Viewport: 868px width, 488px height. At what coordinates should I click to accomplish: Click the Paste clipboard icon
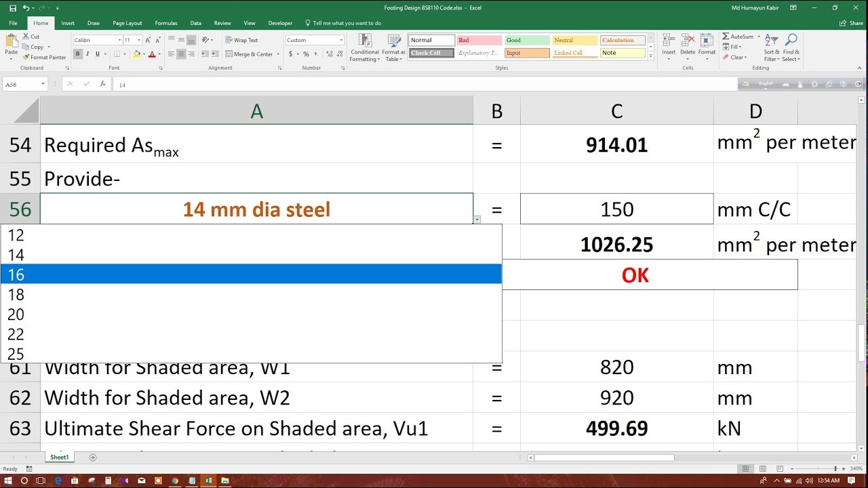(12, 41)
